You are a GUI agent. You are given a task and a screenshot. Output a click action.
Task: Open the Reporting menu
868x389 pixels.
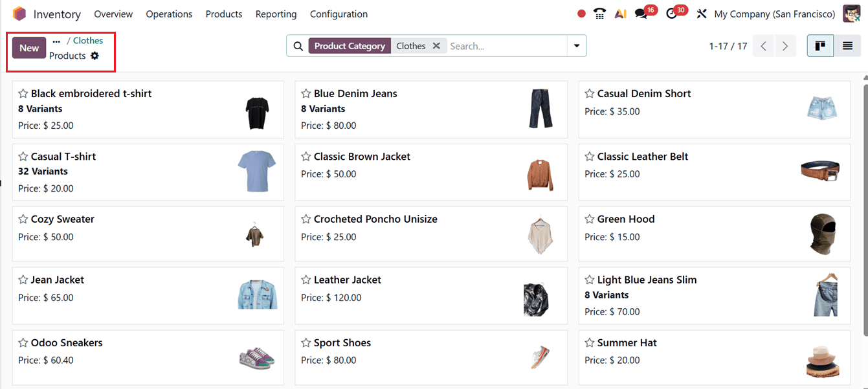click(x=276, y=14)
